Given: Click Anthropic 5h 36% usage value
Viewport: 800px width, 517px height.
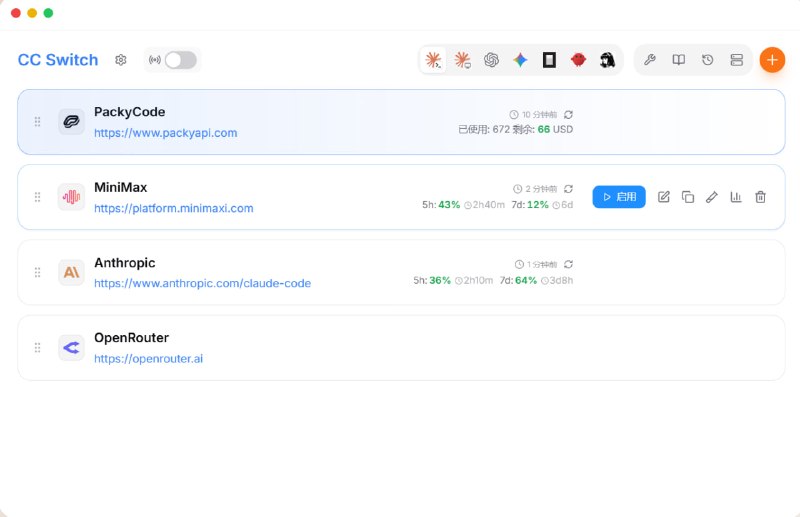Looking at the screenshot, I should 440,280.
